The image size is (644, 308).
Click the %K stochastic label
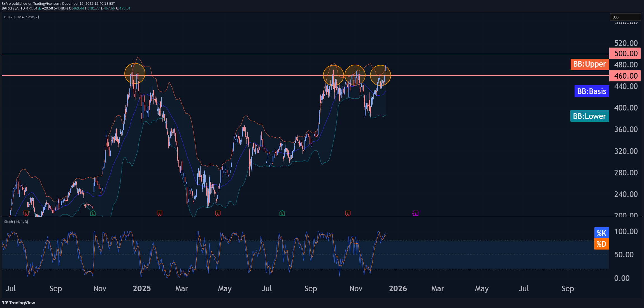[601, 233]
